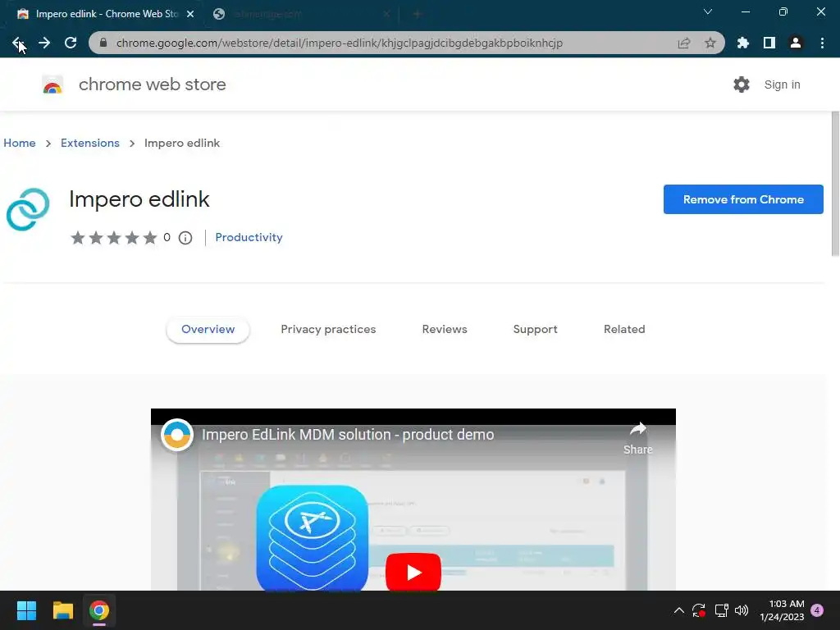
Task: Open Web Store settings gear
Action: (742, 84)
